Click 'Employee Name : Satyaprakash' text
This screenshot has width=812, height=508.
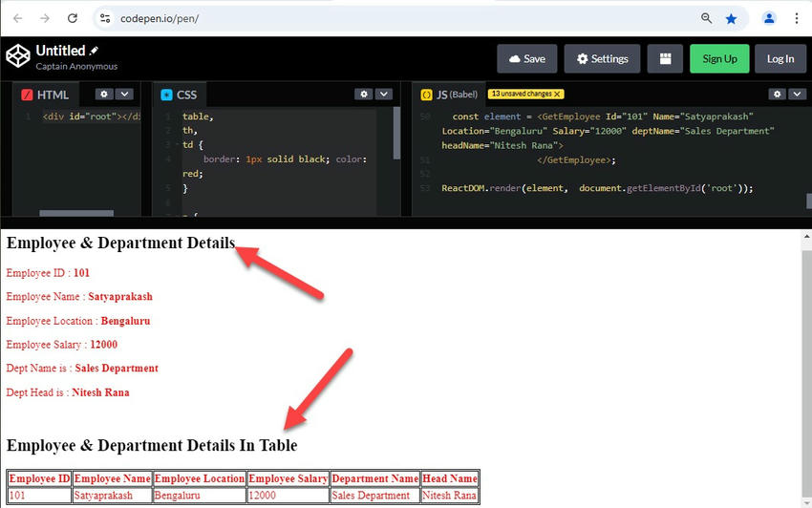coord(79,297)
